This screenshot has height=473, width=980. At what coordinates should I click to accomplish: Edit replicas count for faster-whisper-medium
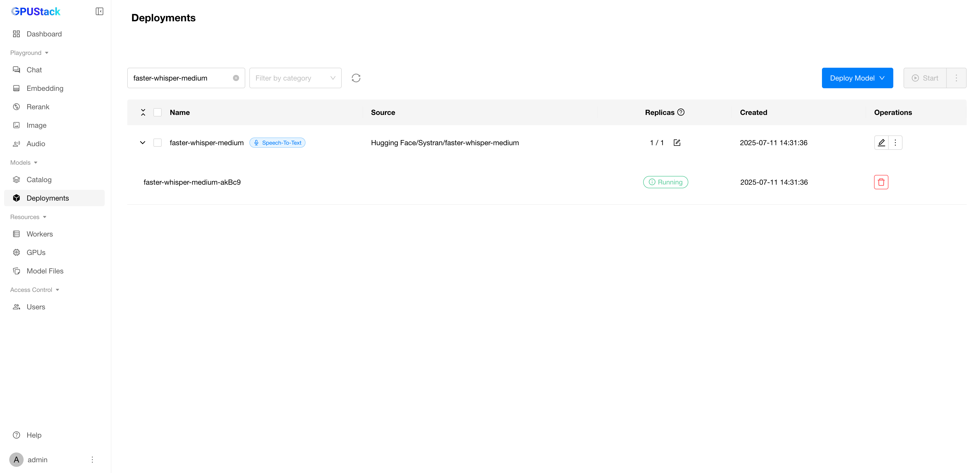[x=677, y=143]
